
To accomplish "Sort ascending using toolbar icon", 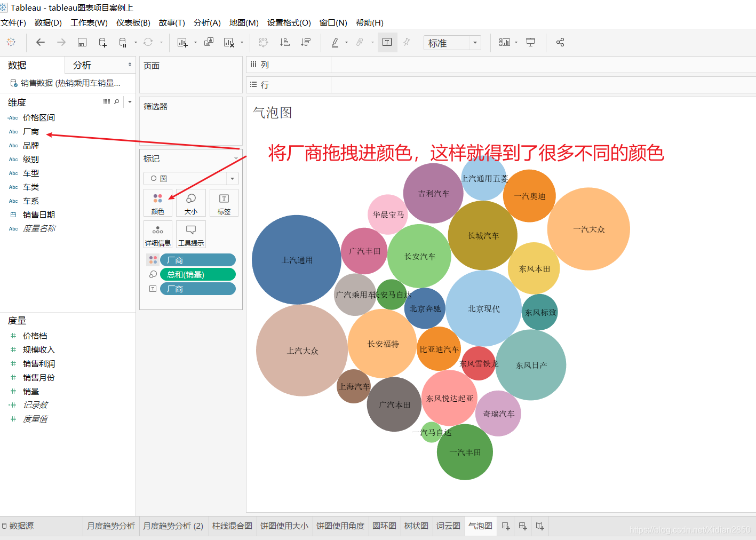I will tap(285, 42).
